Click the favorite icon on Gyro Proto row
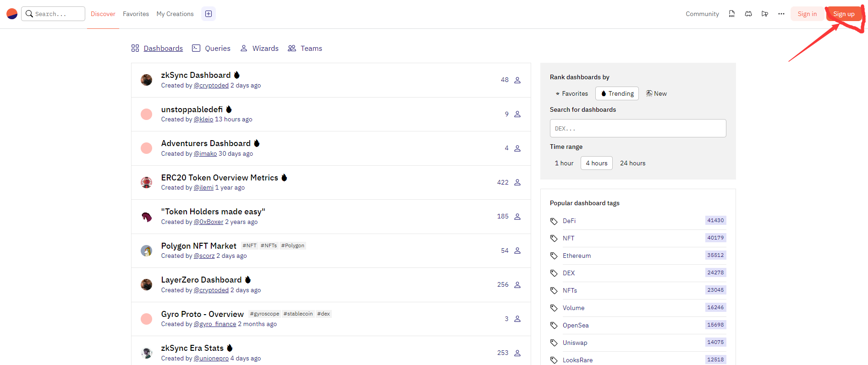Screen dimensions: 868x365 (x=517, y=319)
